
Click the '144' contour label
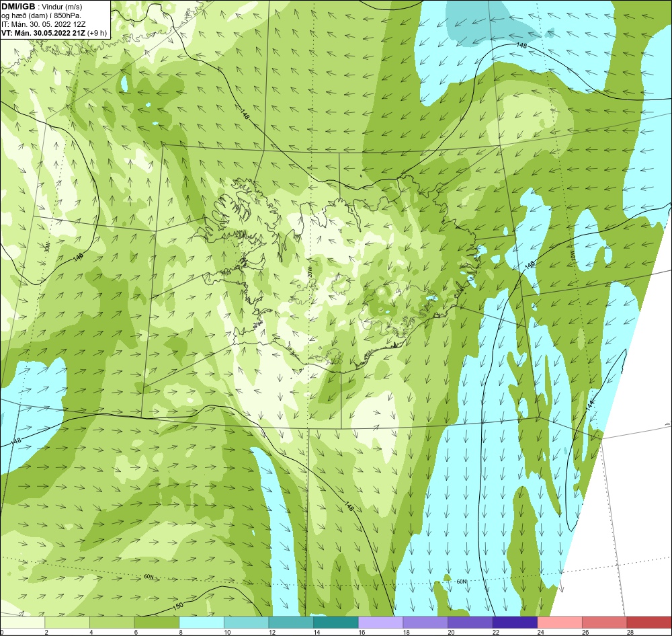pos(591,405)
